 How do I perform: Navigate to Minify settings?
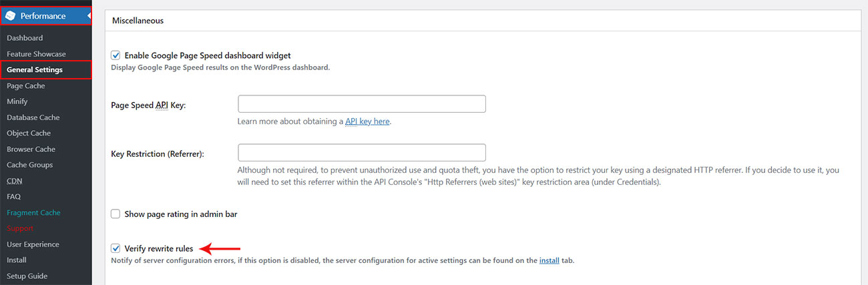[x=17, y=101]
